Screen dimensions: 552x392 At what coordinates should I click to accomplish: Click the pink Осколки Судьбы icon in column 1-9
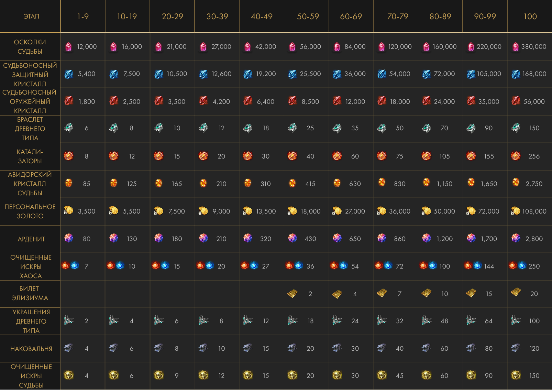pos(69,47)
